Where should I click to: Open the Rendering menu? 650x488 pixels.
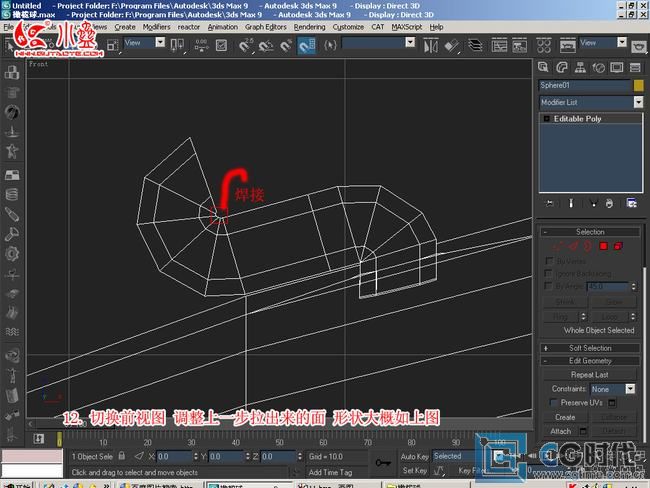pos(310,27)
